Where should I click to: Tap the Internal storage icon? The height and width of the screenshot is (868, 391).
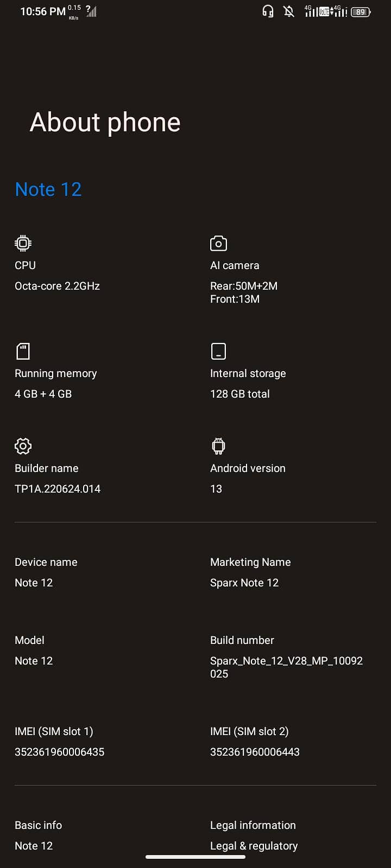(218, 350)
